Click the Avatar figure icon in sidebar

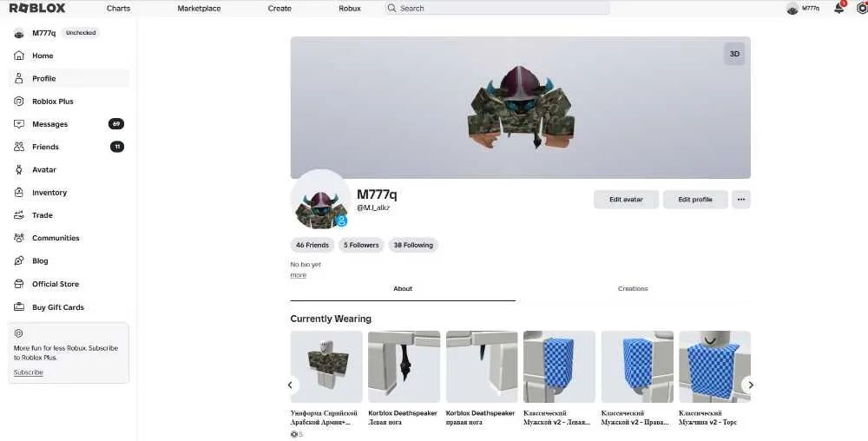coord(19,170)
